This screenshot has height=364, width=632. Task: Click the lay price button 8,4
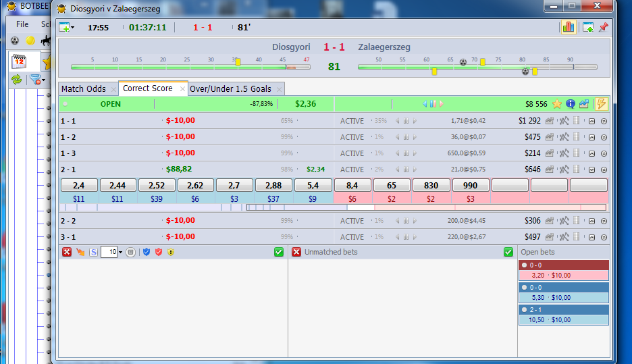pyautogui.click(x=352, y=186)
